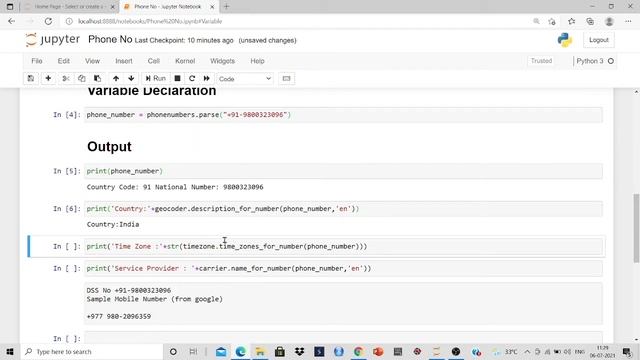Open the Help menu
This screenshot has width=640, height=360.
pyautogui.click(x=257, y=61)
